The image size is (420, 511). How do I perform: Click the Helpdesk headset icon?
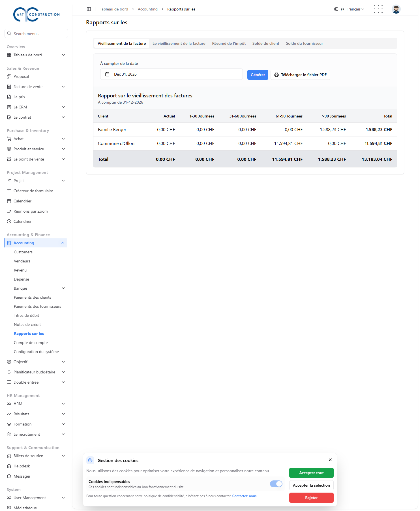9,466
